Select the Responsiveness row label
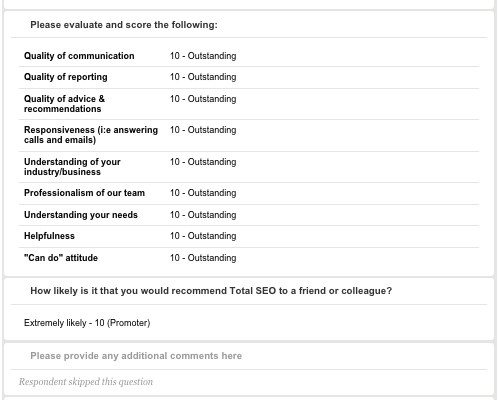 (x=91, y=135)
